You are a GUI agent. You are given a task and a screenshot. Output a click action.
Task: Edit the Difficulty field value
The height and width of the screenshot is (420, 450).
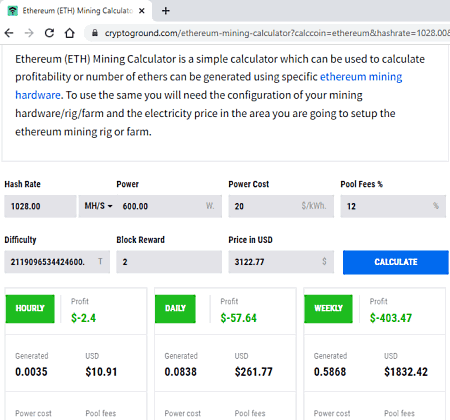click(x=57, y=262)
